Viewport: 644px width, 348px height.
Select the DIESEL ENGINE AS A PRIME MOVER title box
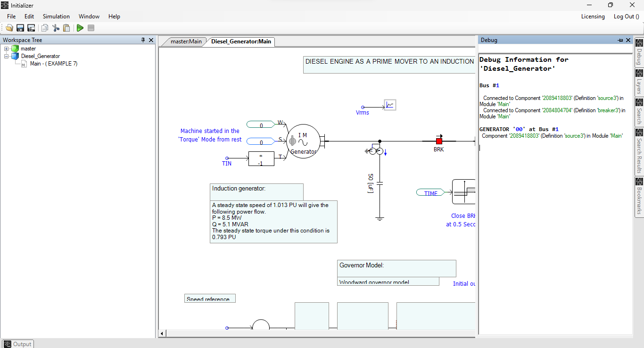pos(389,65)
